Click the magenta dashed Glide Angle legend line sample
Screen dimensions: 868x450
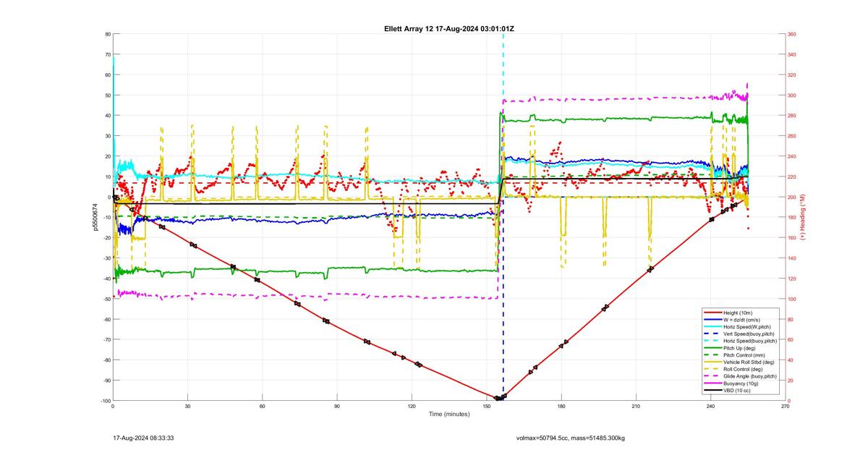712,376
